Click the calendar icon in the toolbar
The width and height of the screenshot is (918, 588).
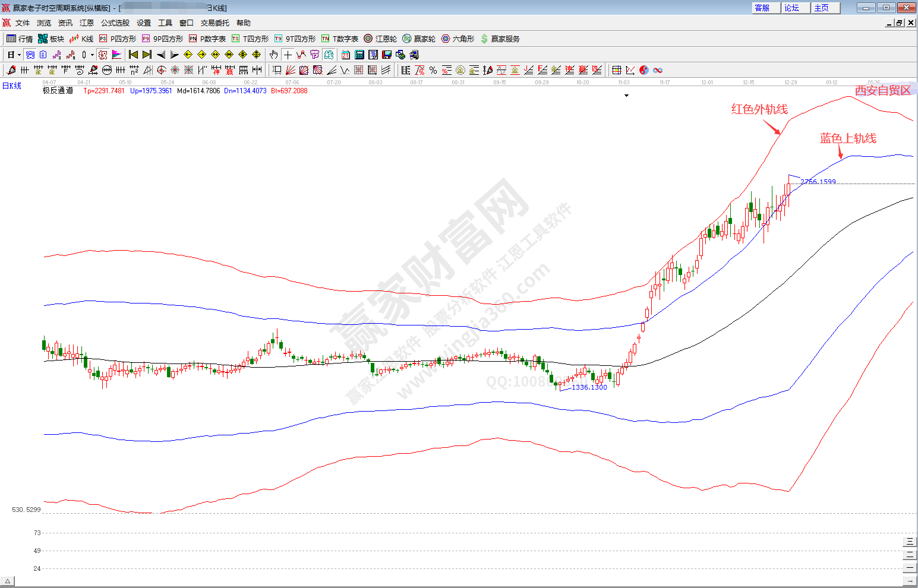tap(346, 55)
